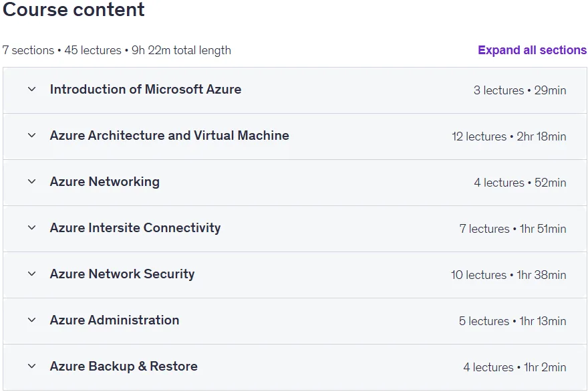Open the Azure Intersite Connectivity section title
This screenshot has height=392, width=588.
(136, 228)
